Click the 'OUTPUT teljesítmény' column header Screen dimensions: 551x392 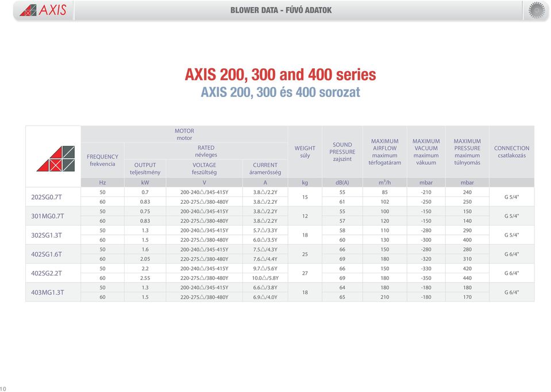[145, 169]
